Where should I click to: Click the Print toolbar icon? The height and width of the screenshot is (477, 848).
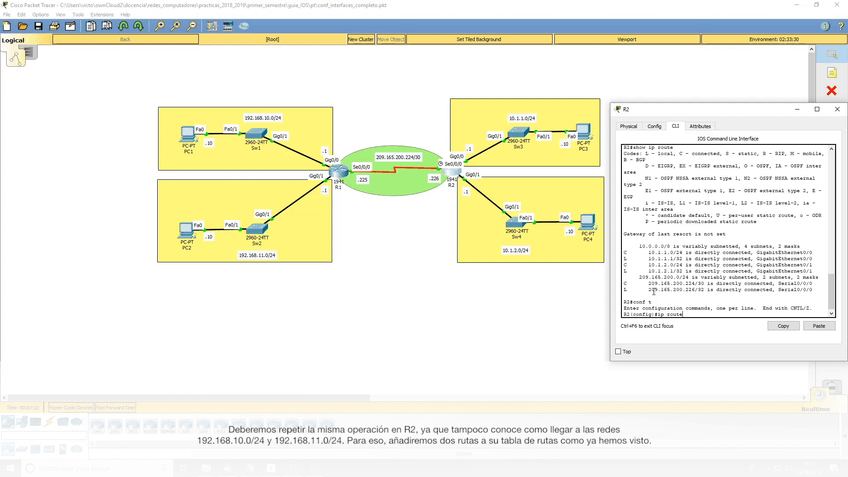tap(55, 27)
